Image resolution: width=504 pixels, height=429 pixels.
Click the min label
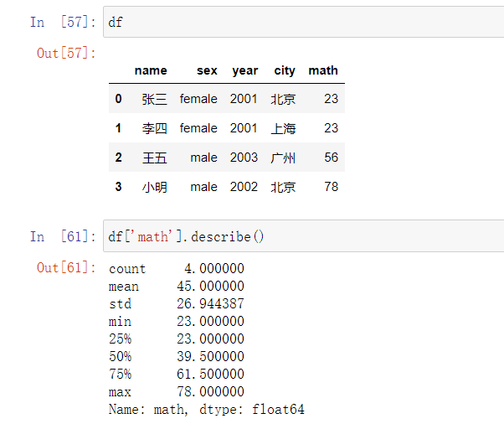click(x=120, y=321)
